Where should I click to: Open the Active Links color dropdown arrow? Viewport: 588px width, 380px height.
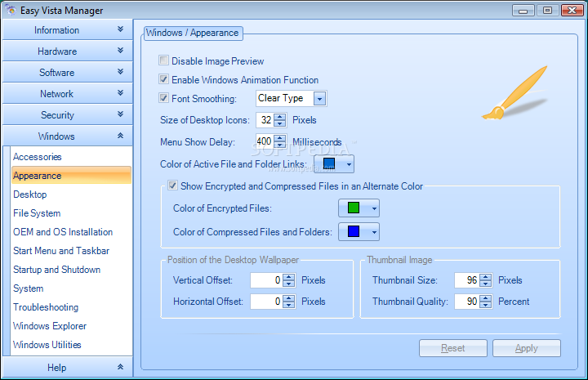(349, 164)
